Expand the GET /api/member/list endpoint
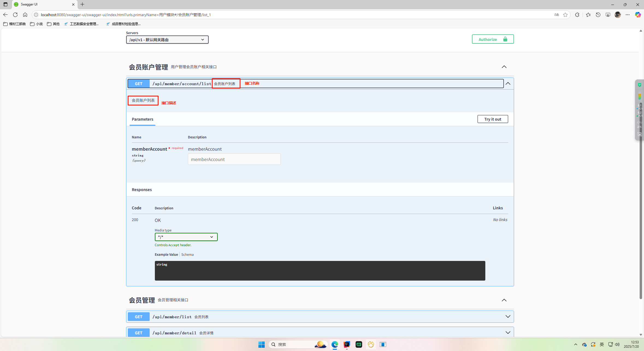The height and width of the screenshot is (351, 644). click(508, 317)
